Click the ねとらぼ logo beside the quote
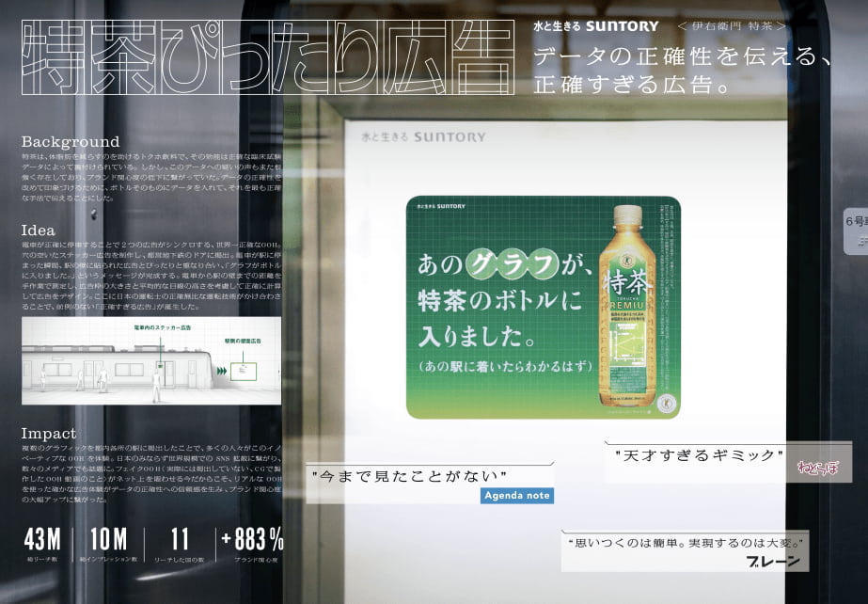Image resolution: width=868 pixels, height=604 pixels. click(x=817, y=467)
